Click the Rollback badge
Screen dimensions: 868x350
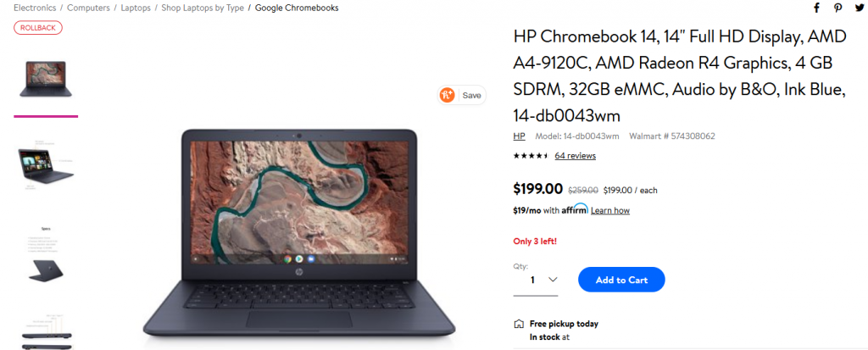tap(37, 28)
